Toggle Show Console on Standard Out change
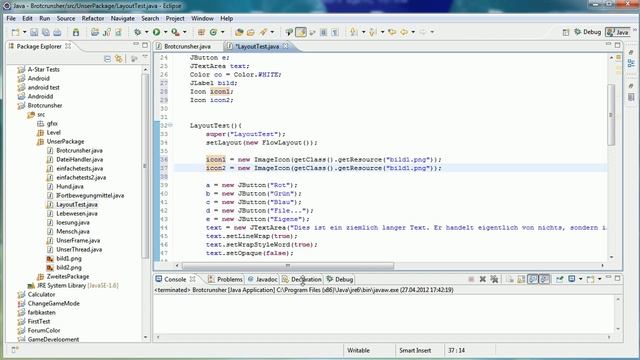640x360 pixels. 533,279
